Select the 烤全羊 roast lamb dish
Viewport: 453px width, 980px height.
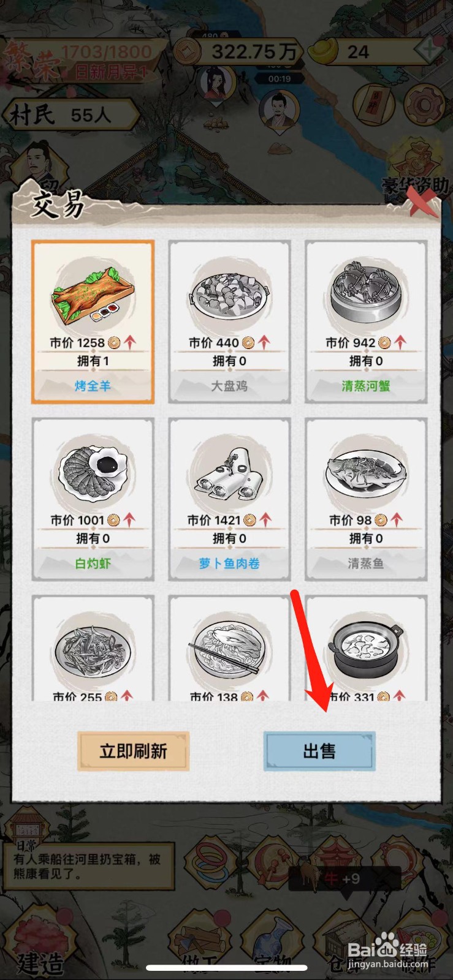click(93, 322)
